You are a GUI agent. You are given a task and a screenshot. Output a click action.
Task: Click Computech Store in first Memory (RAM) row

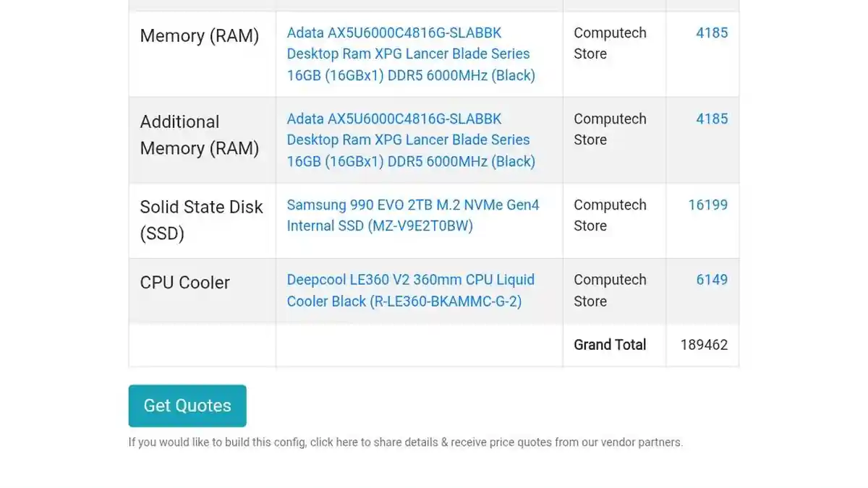(610, 43)
